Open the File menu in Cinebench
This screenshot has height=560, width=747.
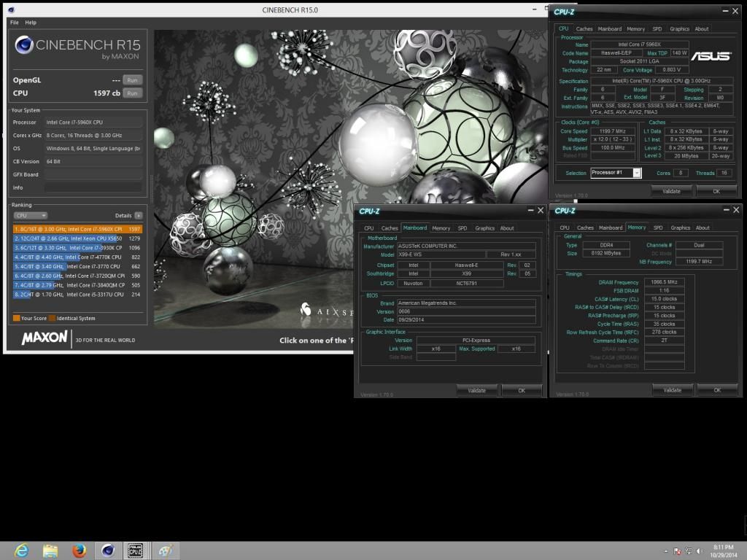[x=15, y=23]
